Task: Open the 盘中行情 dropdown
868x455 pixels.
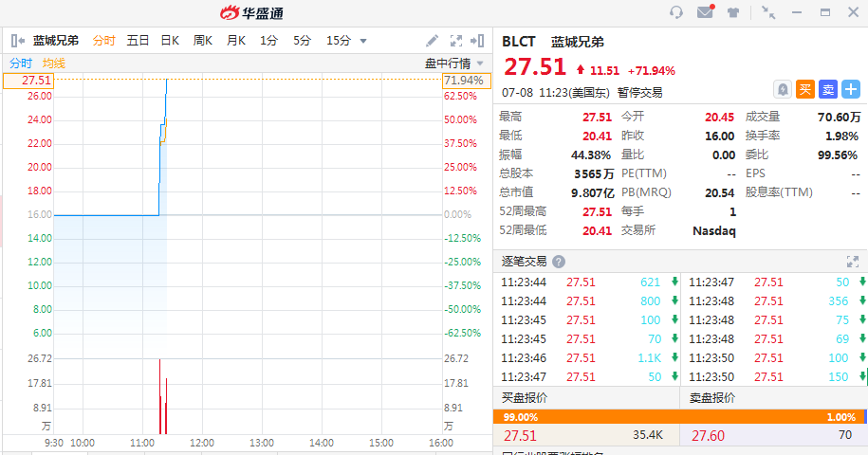Action: 453,63
